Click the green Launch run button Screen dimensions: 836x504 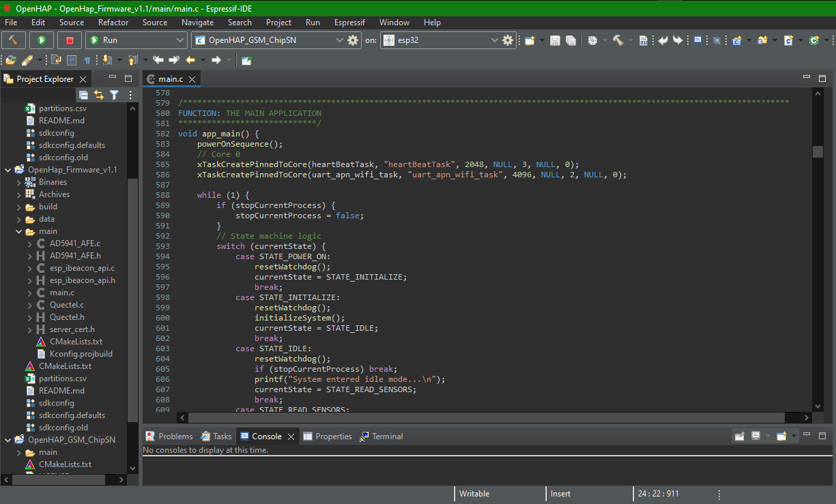point(42,40)
